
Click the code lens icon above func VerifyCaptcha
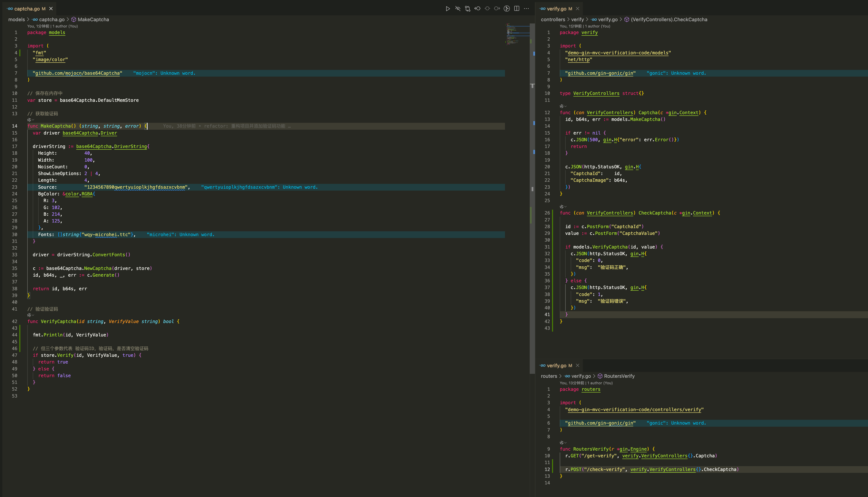point(30,315)
